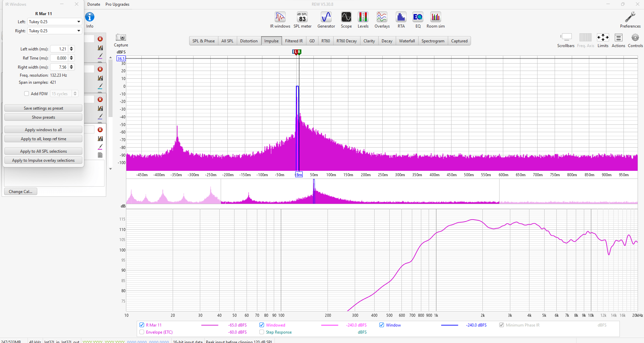Screen dimensions: 644x343
Task: Enable the Step Response trace
Action: coord(262,332)
